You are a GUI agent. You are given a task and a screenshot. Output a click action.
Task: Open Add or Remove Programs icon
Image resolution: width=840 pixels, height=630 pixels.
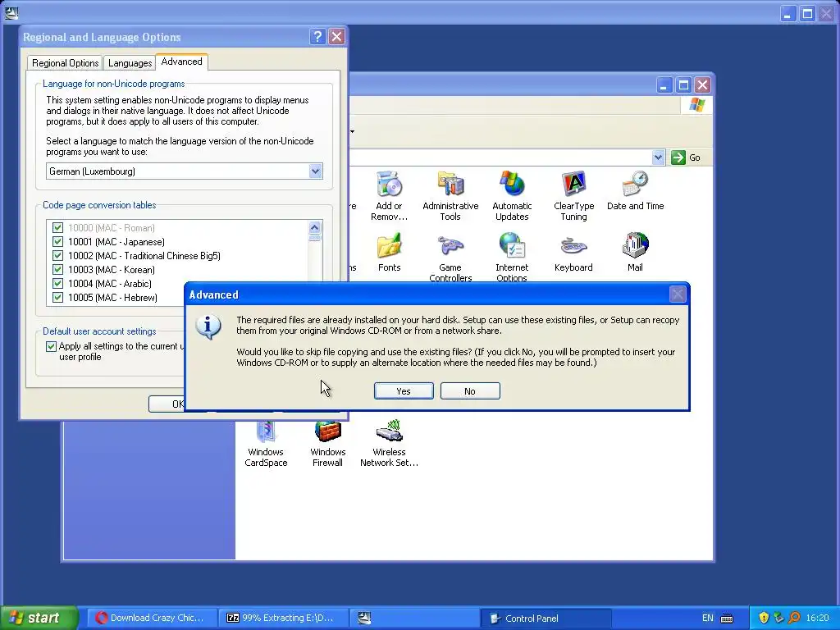(x=389, y=195)
